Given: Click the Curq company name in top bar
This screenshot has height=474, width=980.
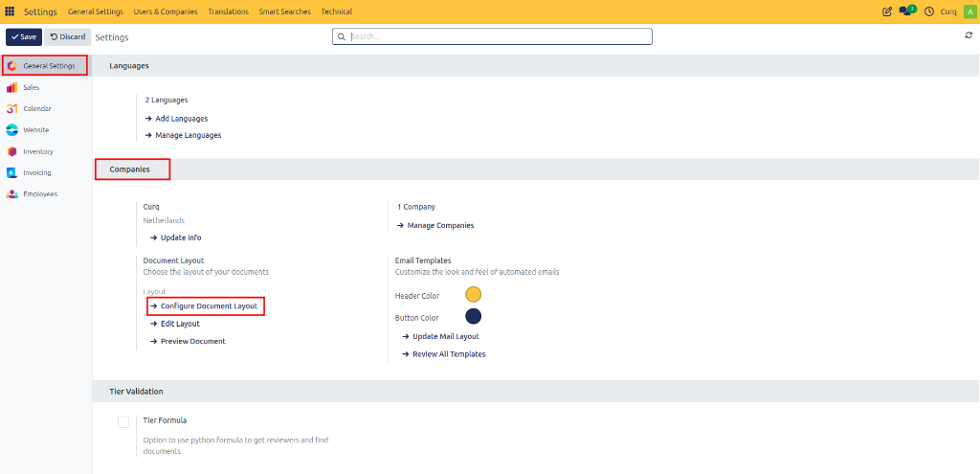Looking at the screenshot, I should coord(948,11).
